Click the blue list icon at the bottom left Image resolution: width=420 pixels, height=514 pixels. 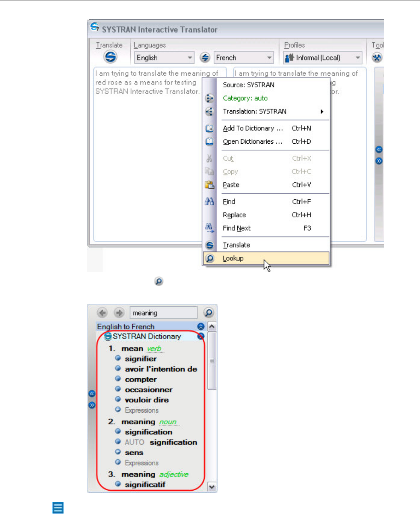tap(58, 508)
